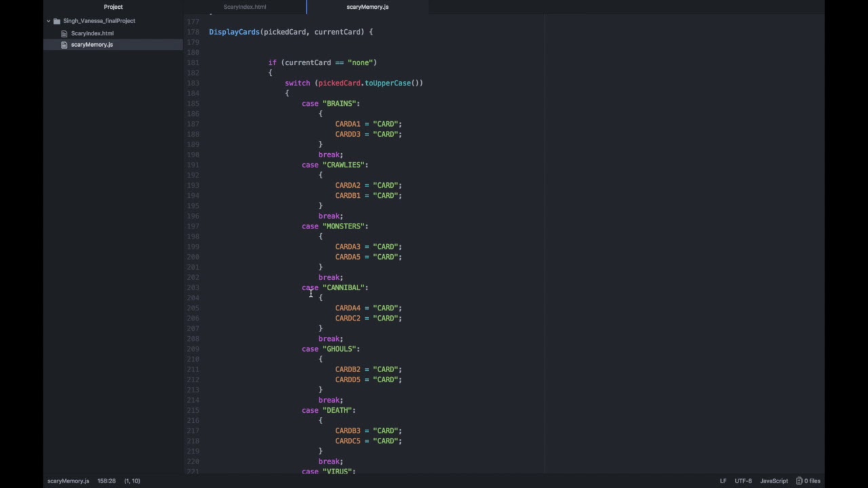Image resolution: width=868 pixels, height=488 pixels.
Task: Click line number 203 in the gutter
Action: 193,287
